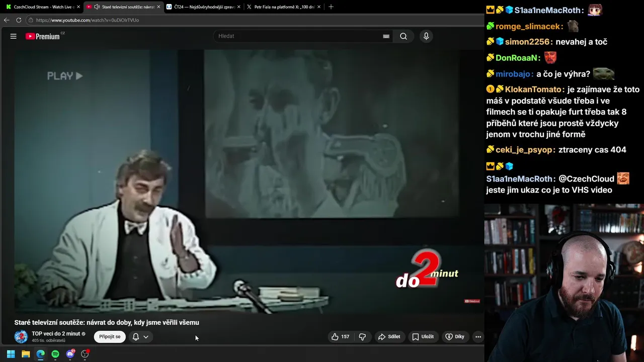Join channel with Připojit se

(110, 337)
